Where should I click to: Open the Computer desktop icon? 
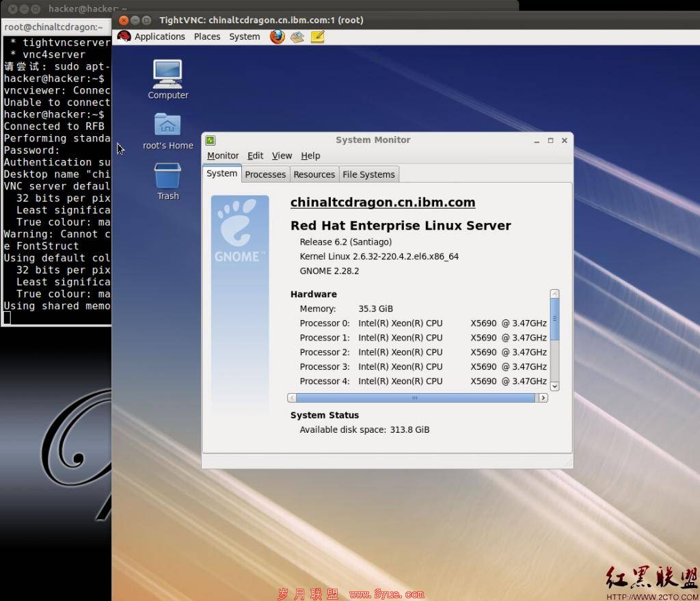(168, 79)
